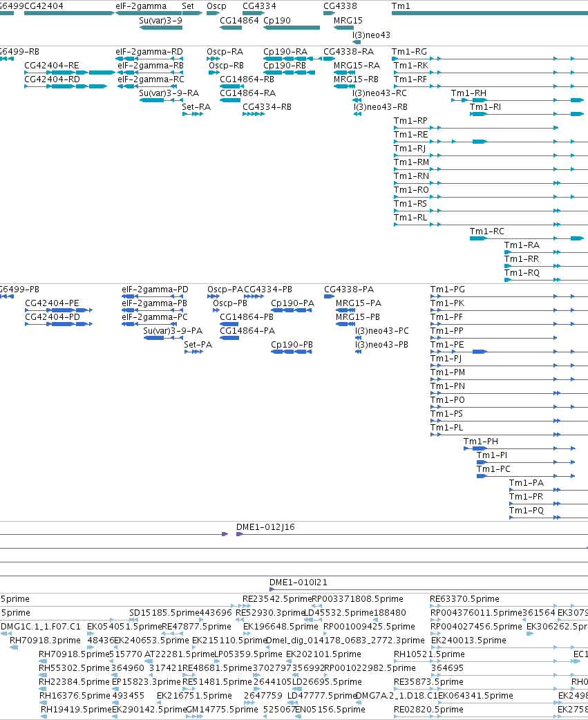
Task: Select transcript Oscp-RA
Action: coord(213,59)
